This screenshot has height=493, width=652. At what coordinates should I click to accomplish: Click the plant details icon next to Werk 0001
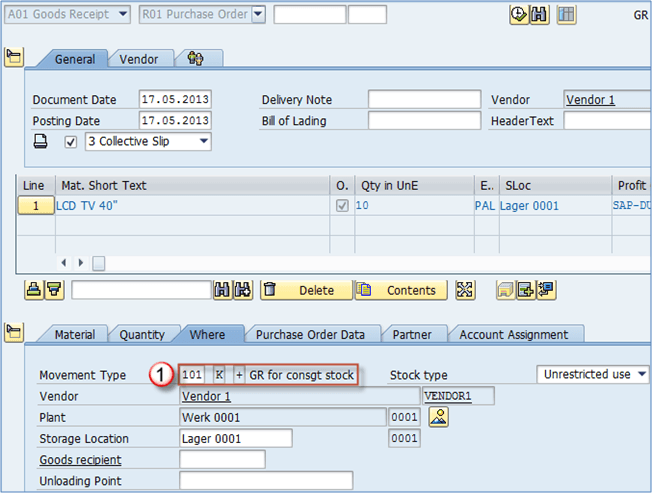click(438, 417)
